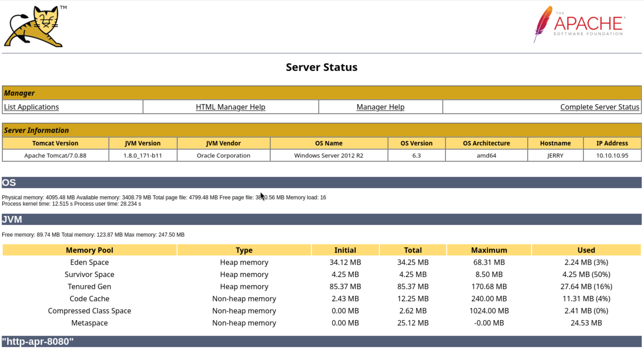Open Complete Server Status link
Screen dimensions: 644x352
[x=599, y=107]
